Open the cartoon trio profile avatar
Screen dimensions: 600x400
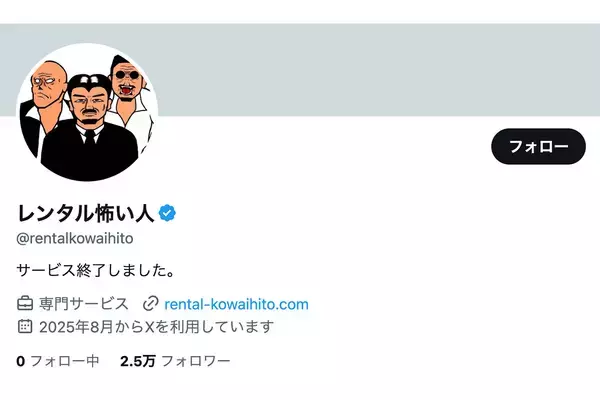87,112
